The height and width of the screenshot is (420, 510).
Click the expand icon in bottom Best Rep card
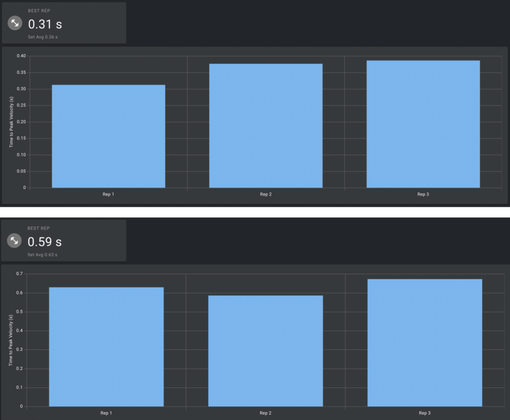(14, 240)
